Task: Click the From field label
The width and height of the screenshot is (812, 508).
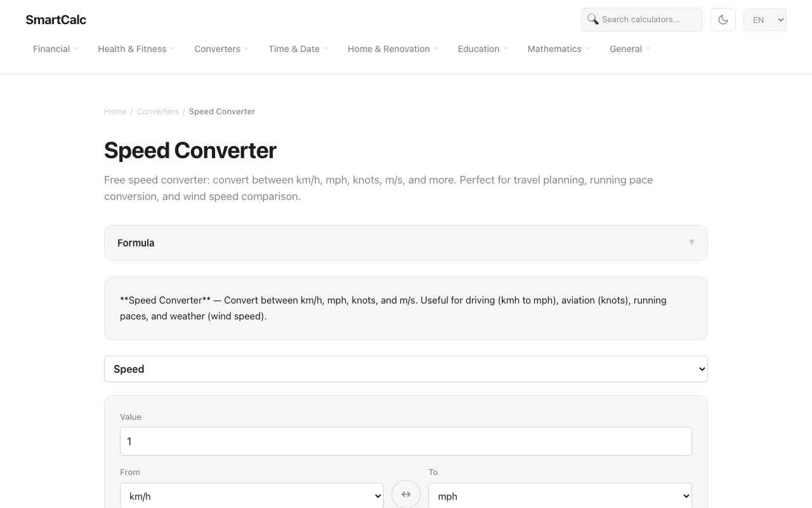Action: tap(130, 472)
